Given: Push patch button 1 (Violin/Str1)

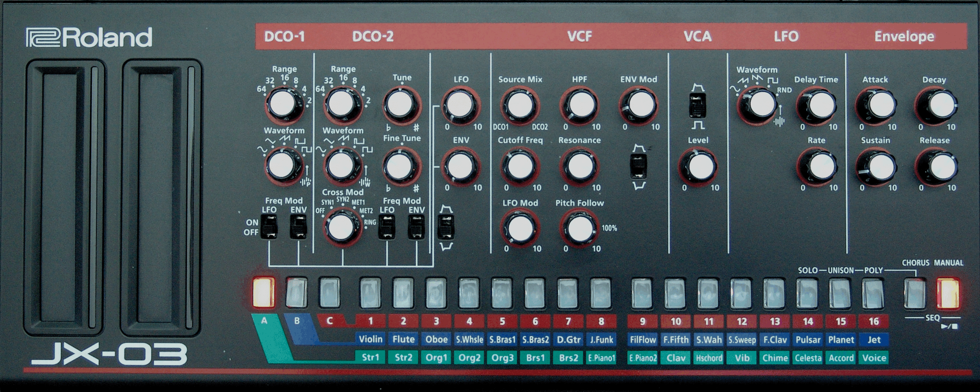Looking at the screenshot, I should [x=370, y=293].
